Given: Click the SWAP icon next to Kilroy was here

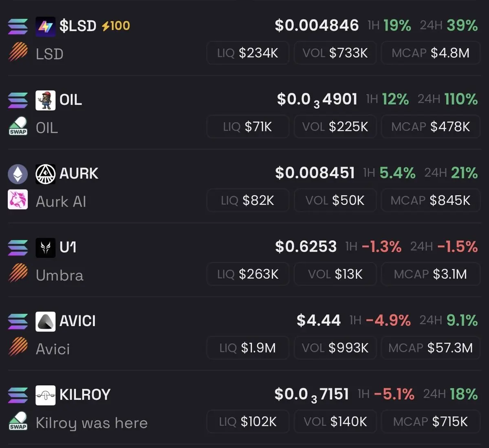Looking at the screenshot, I should tap(18, 421).
